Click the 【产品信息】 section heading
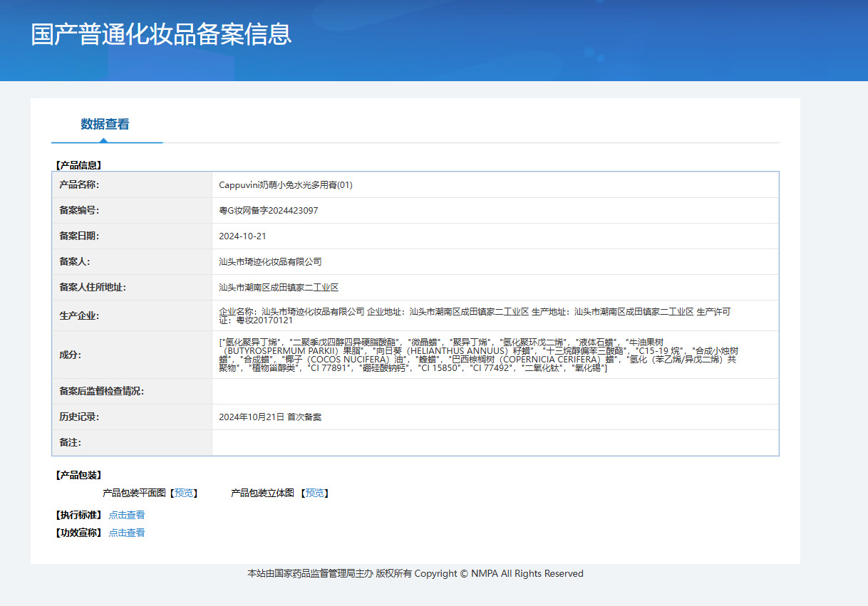This screenshot has width=868, height=606. (x=79, y=165)
